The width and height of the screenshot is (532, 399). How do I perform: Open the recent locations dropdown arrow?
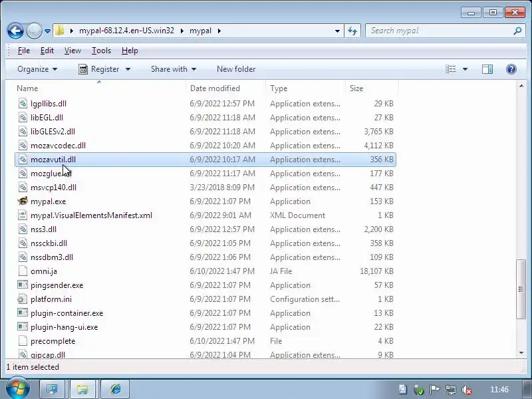(47, 31)
